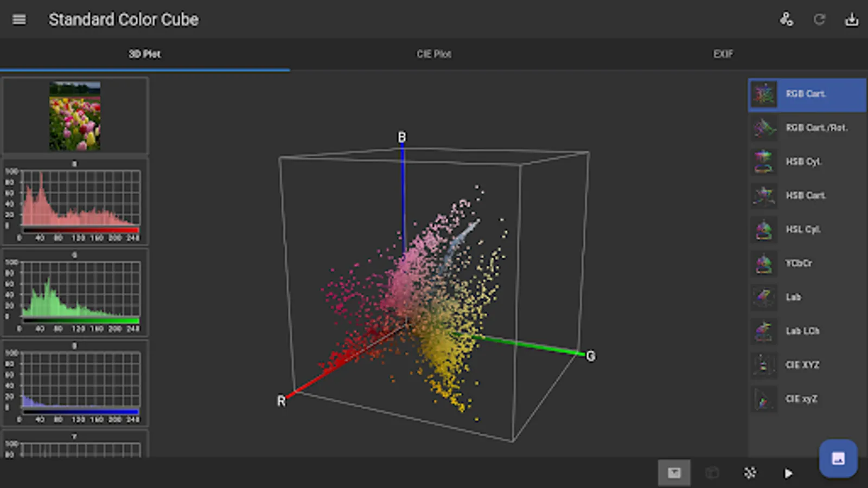Click the green channel histogram

point(75,293)
